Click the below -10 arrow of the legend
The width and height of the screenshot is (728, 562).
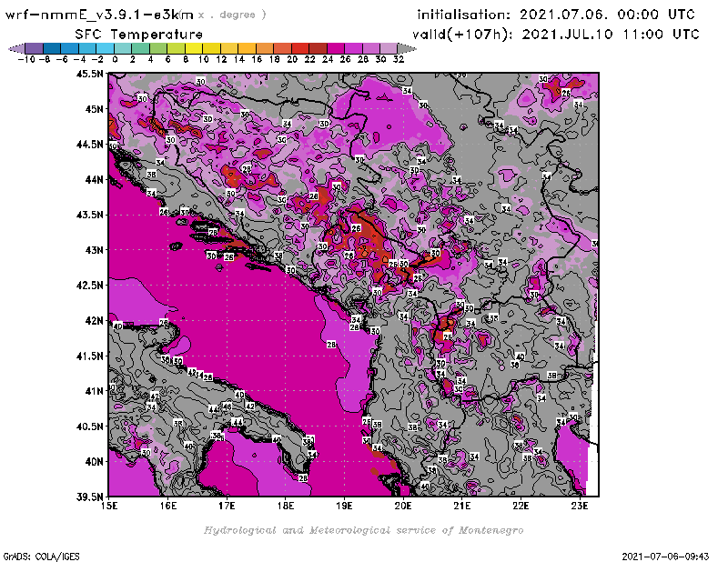point(16,48)
